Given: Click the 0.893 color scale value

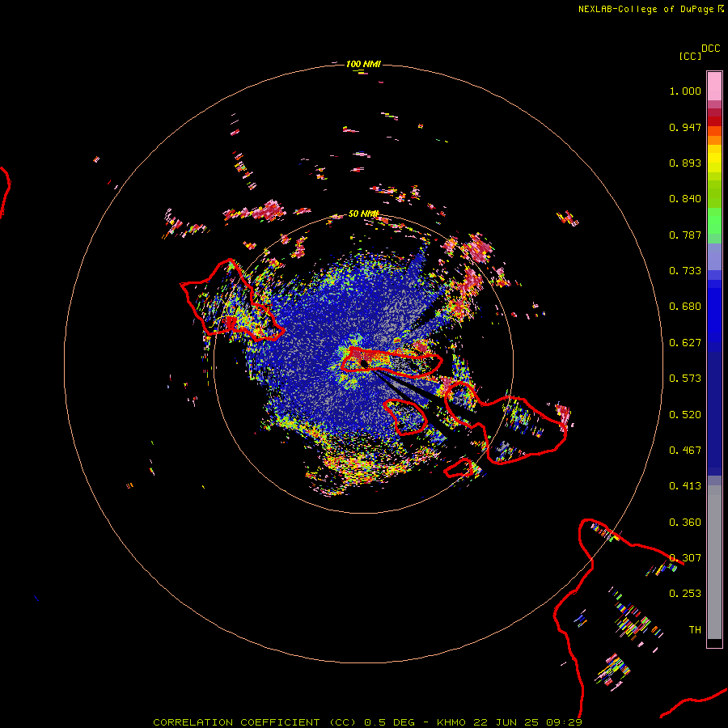Looking at the screenshot, I should click(685, 163).
